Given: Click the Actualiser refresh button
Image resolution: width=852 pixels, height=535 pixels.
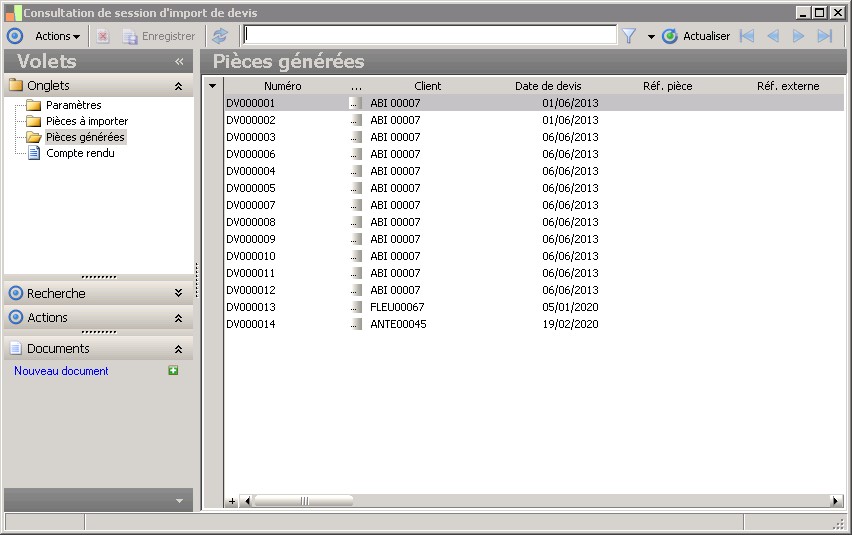Looking at the screenshot, I should point(696,36).
